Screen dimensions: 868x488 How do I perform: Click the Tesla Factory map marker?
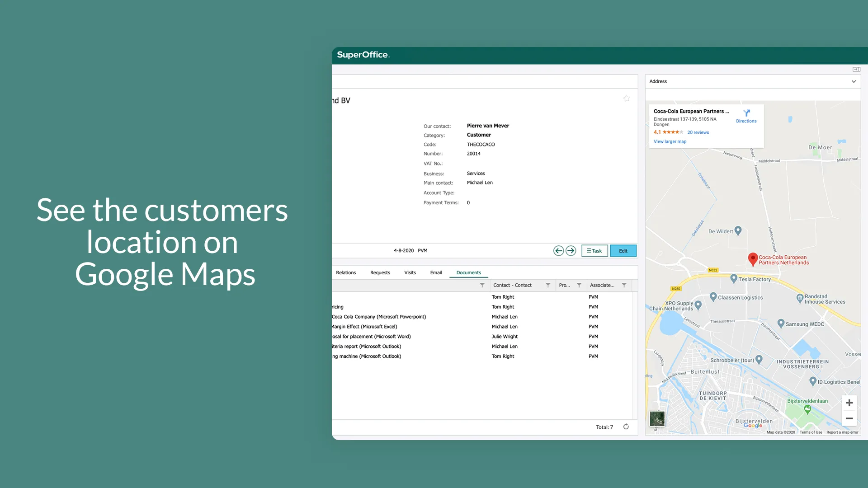coord(734,279)
